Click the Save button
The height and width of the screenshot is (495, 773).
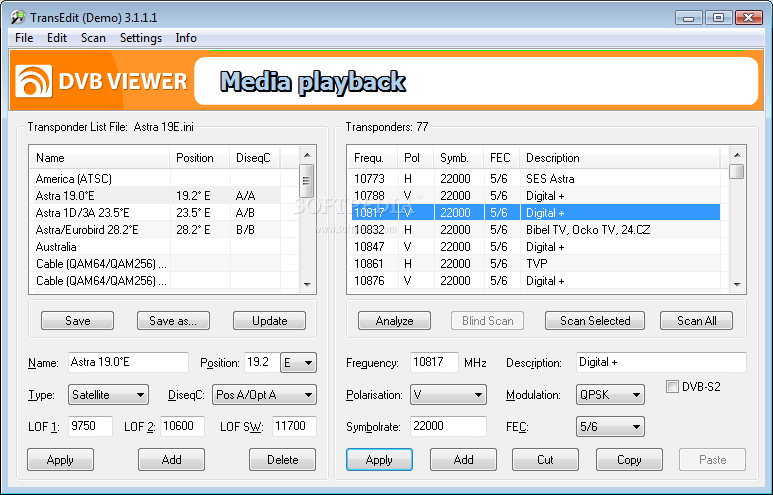tap(77, 321)
